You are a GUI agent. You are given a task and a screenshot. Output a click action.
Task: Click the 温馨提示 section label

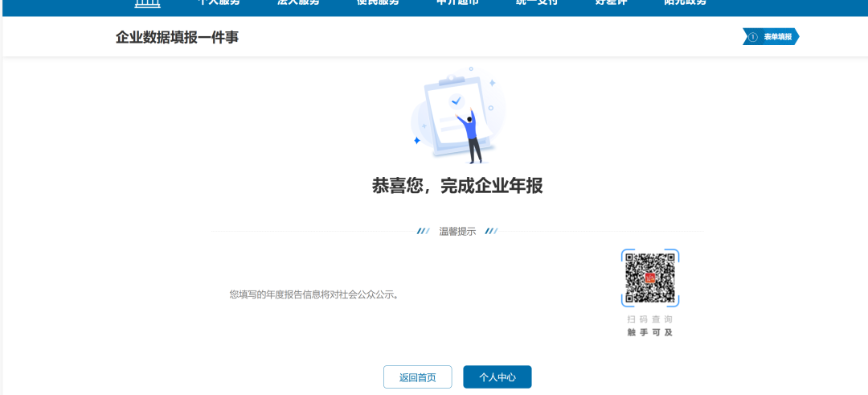point(457,232)
